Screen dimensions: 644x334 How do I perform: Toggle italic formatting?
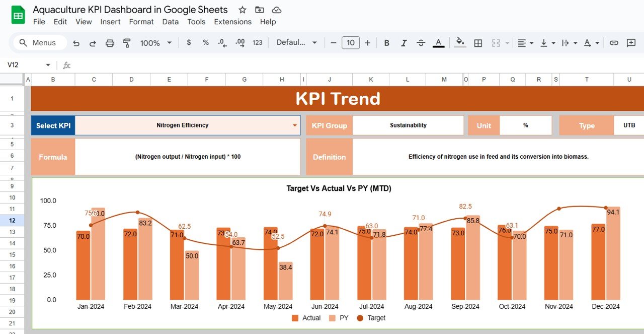tap(404, 43)
